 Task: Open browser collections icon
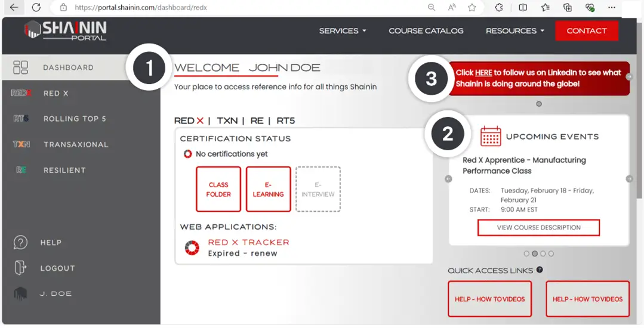(x=568, y=7)
